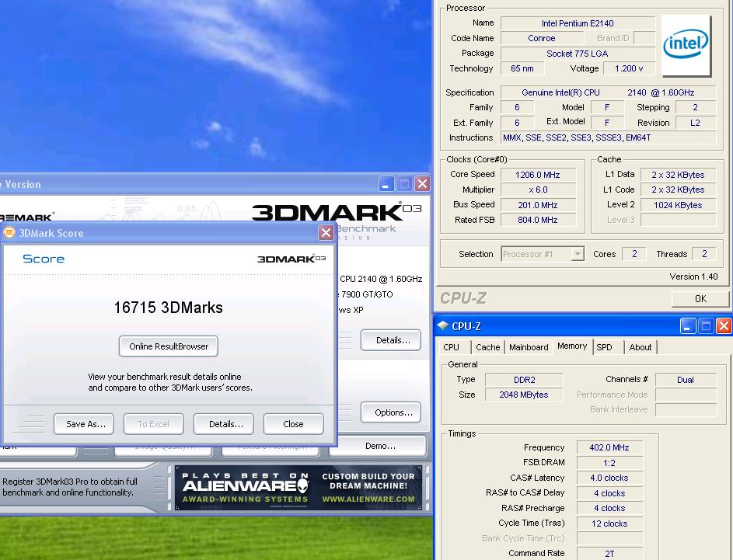This screenshot has width=733, height=560.
Task: Switch to the CPU tab in CPU-Z
Action: click(x=451, y=347)
